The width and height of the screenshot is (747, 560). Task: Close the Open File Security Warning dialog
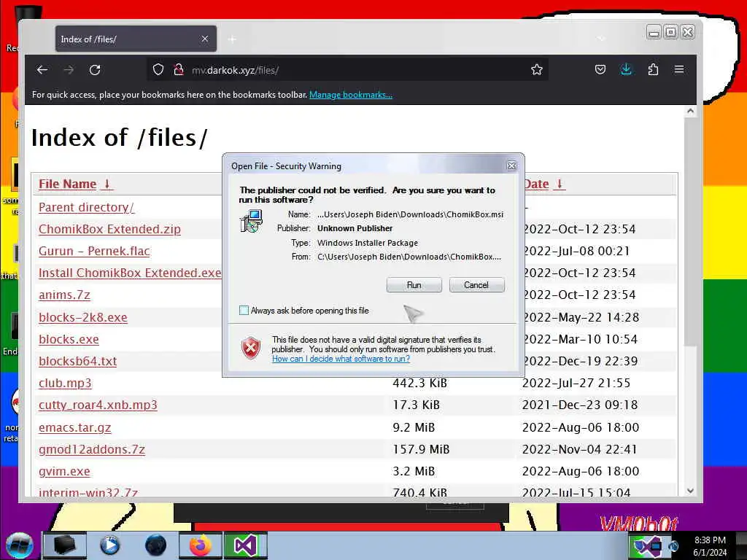click(x=511, y=166)
